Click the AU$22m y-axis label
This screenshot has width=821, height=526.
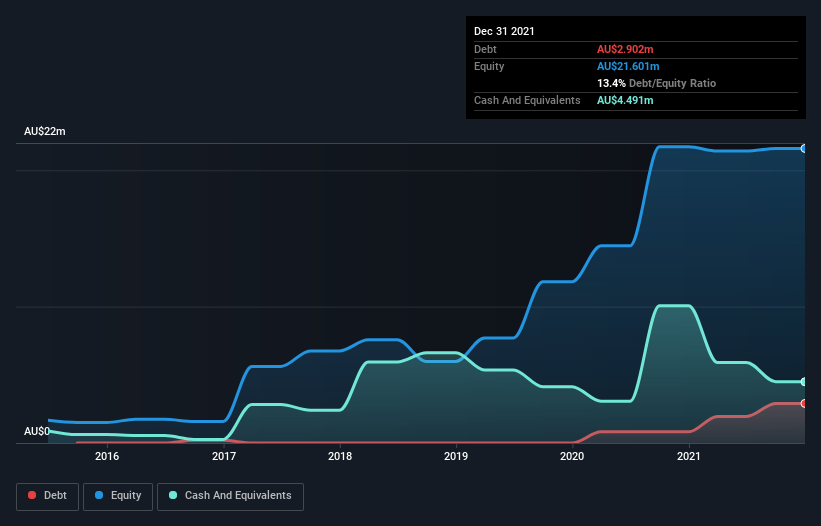45,131
